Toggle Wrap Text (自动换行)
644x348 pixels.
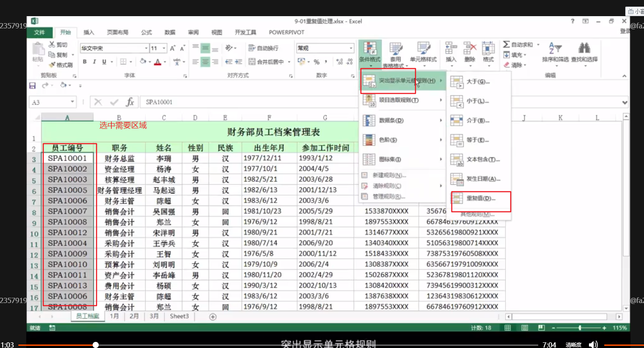tap(263, 48)
